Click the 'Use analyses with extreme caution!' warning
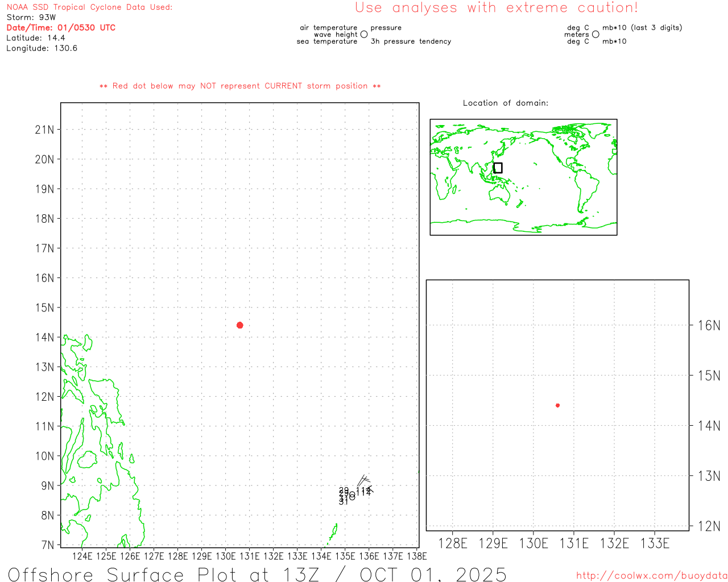The width and height of the screenshot is (728, 582). (496, 8)
